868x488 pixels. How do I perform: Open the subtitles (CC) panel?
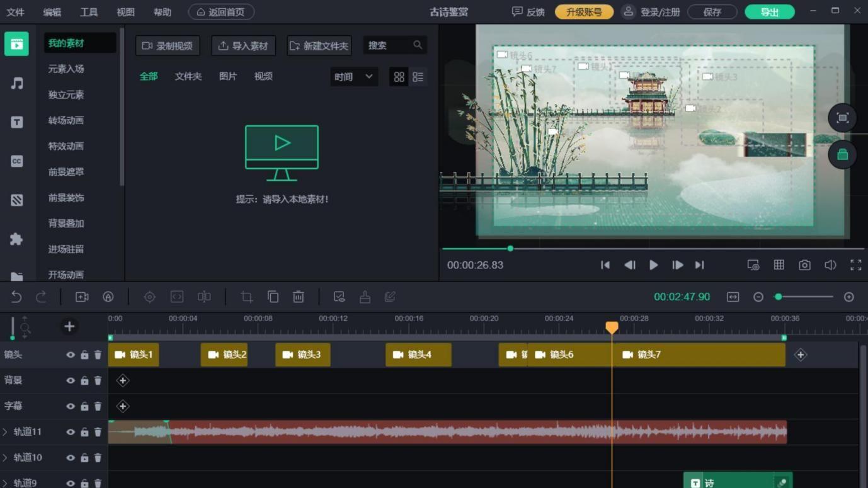click(x=16, y=161)
